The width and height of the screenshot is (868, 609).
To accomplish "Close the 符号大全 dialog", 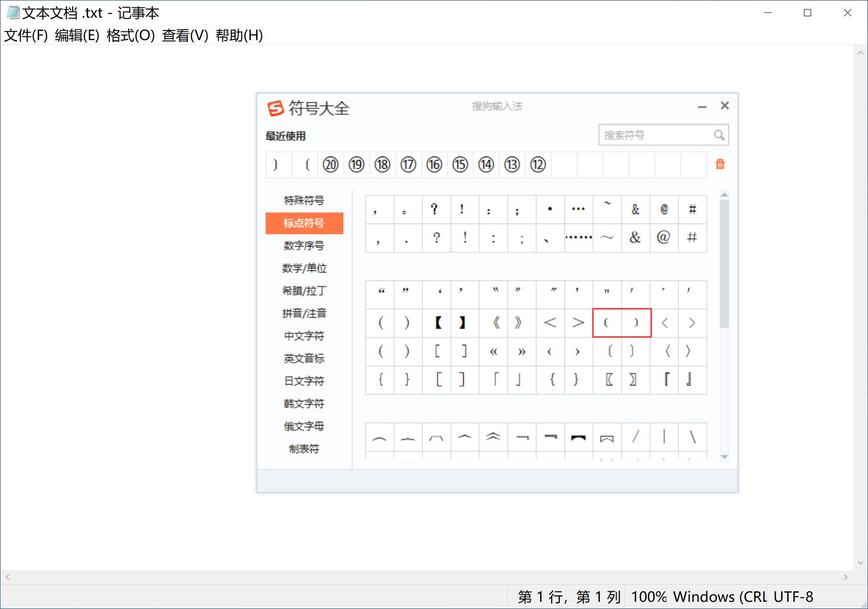I will tap(725, 106).
